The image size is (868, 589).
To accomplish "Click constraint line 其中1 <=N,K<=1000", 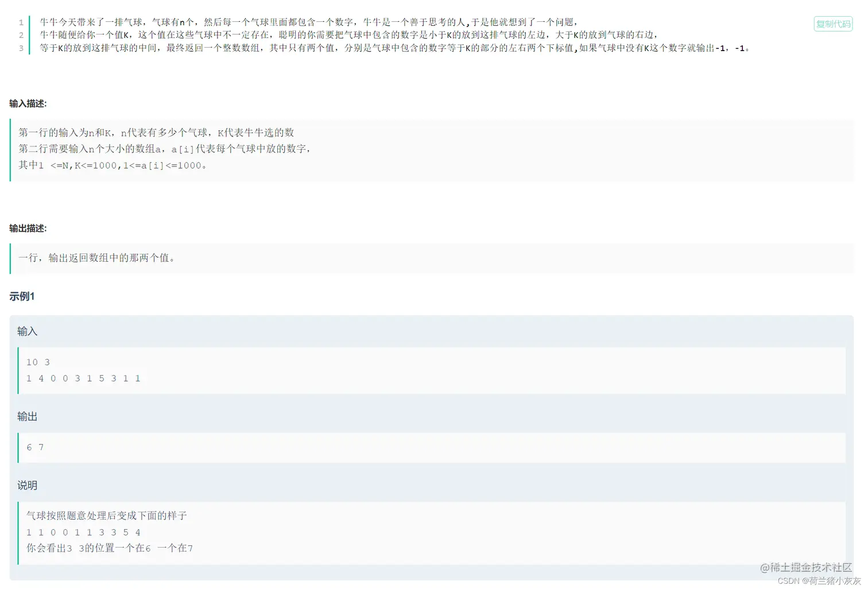I will (113, 165).
